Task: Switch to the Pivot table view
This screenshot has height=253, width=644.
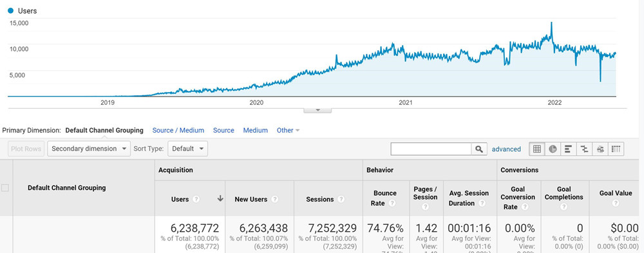Action: coord(616,149)
